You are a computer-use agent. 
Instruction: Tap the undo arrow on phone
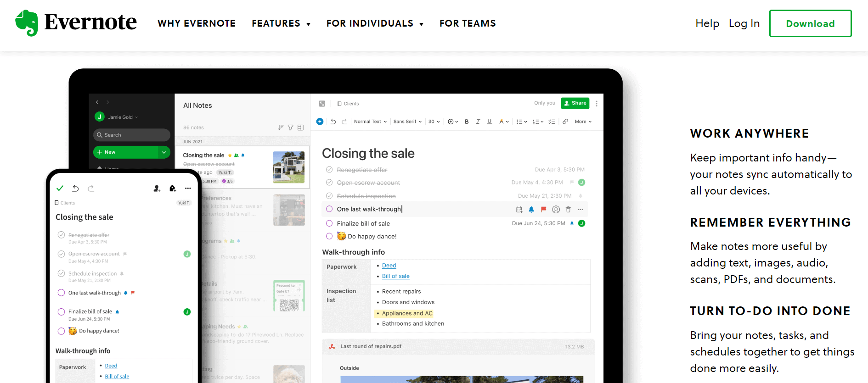point(76,188)
